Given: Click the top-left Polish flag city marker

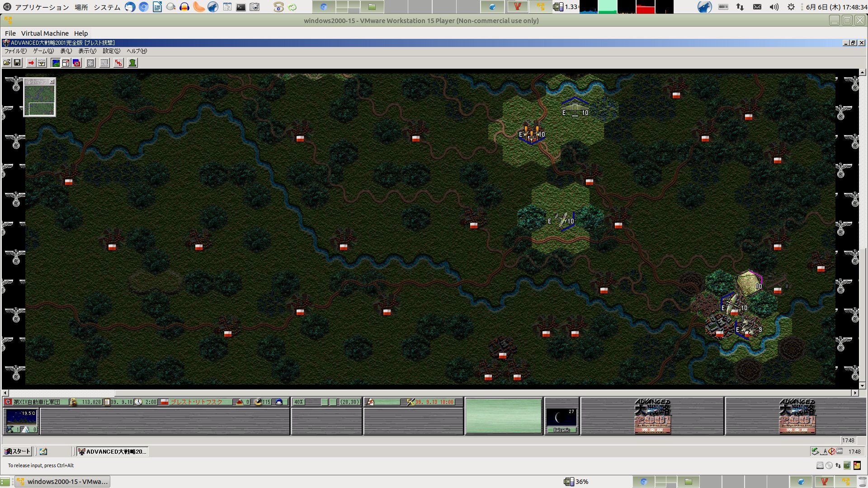Looking at the screenshot, I should click(x=69, y=182).
